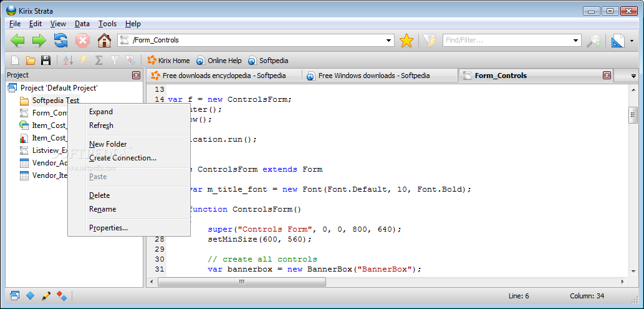Click the Open folder toolbar icon
The image size is (644, 309).
click(x=31, y=61)
